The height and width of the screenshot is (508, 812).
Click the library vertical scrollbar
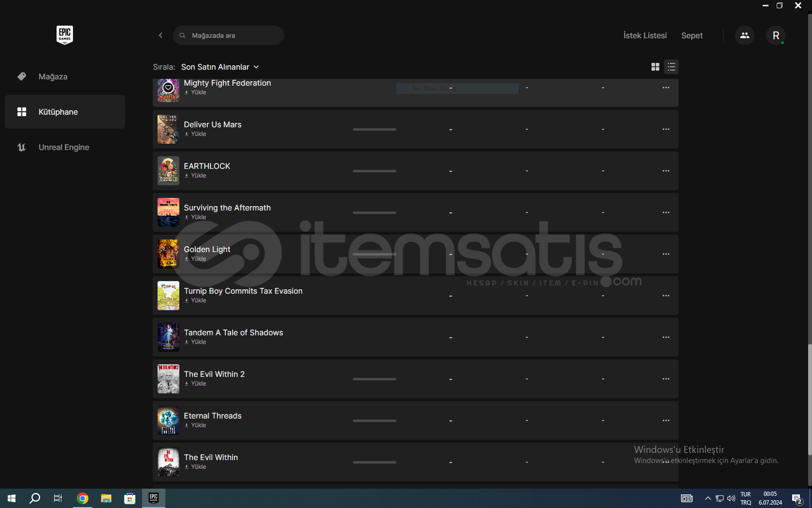point(810,400)
